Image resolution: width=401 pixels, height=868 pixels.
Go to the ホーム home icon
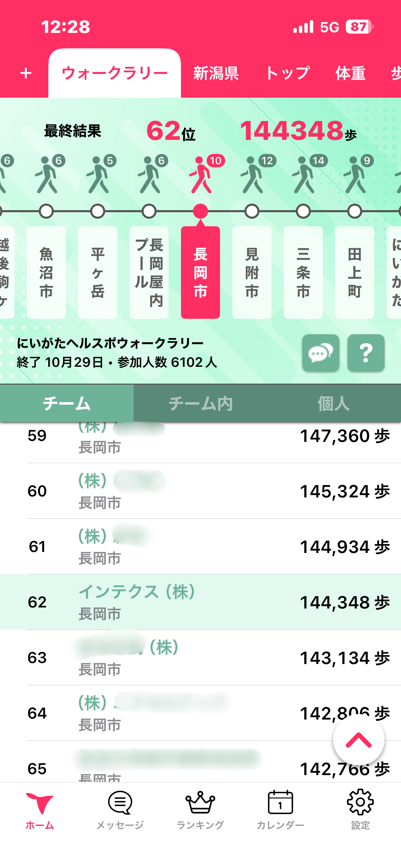click(40, 810)
